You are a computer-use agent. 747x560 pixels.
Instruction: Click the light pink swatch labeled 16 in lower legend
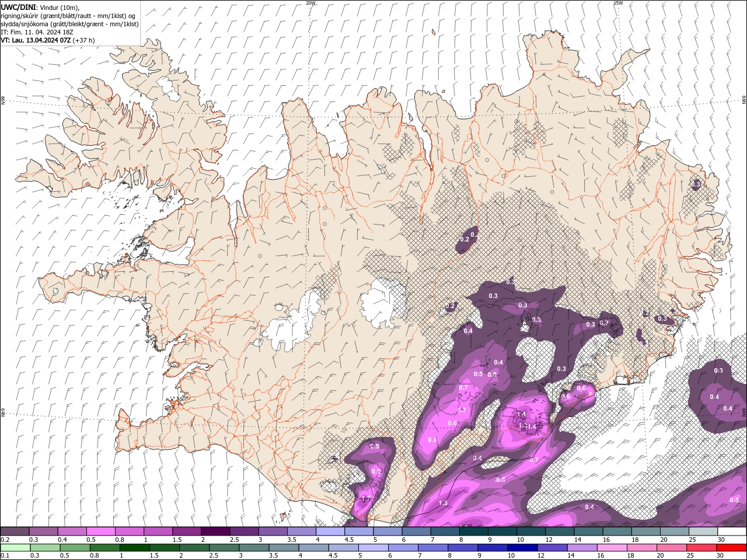[x=612, y=548]
